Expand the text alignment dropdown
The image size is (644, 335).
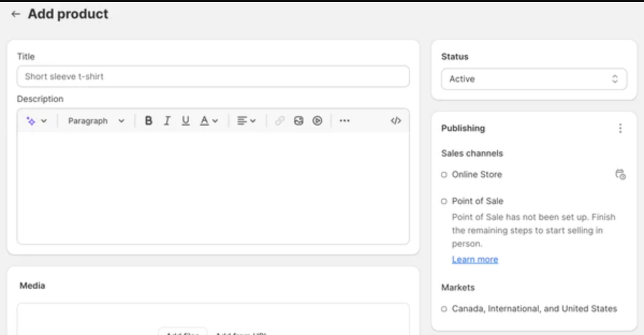point(246,121)
